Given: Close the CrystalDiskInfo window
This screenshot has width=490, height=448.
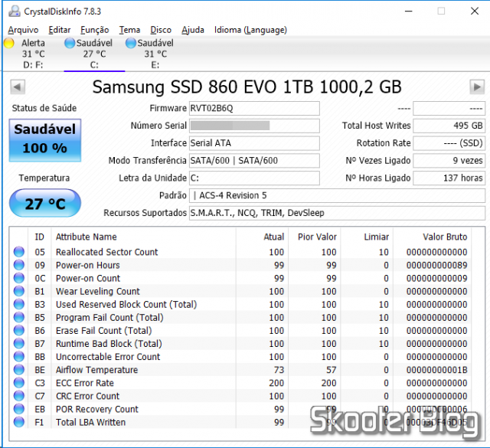Looking at the screenshot, I should pos(475,11).
